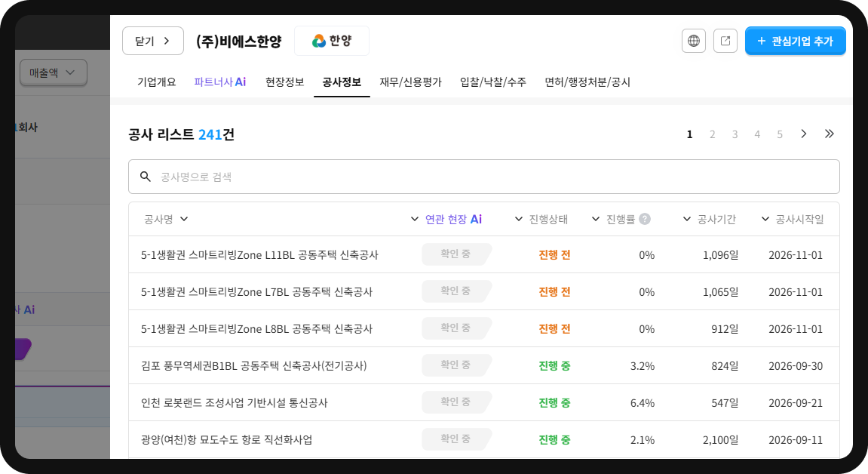The width and height of the screenshot is (868, 474).
Task: Open company page in new window icon
Action: coord(725,41)
